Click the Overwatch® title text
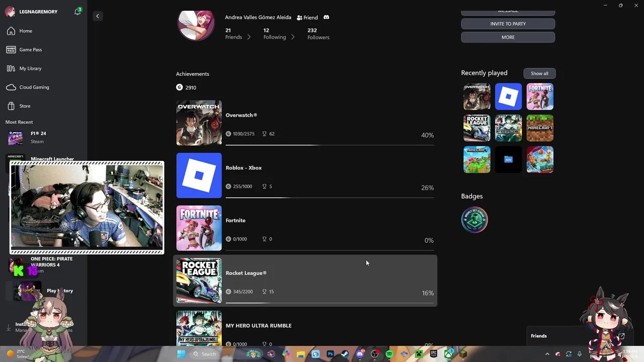This screenshot has width=644, height=362. [242, 115]
